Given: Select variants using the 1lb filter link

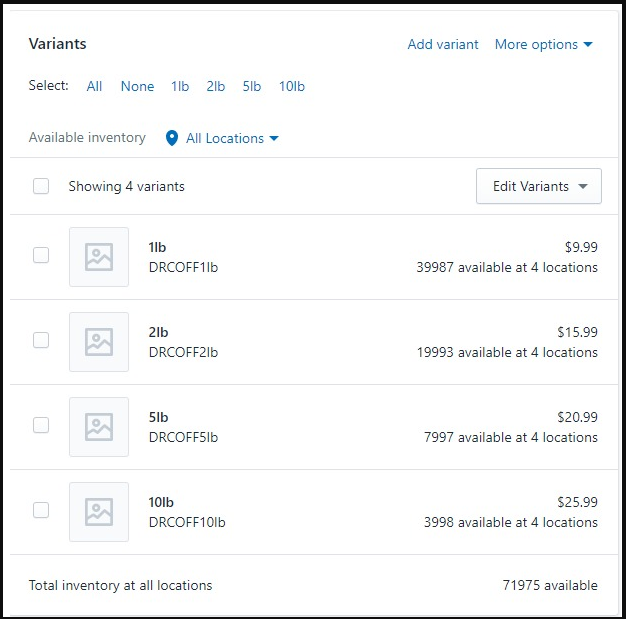Looking at the screenshot, I should 180,86.
